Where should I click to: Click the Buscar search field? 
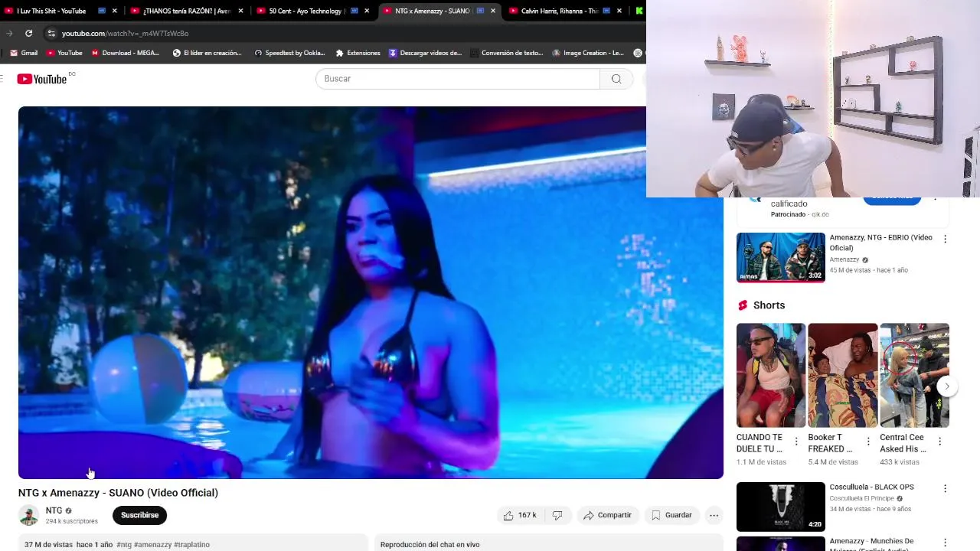[458, 79]
